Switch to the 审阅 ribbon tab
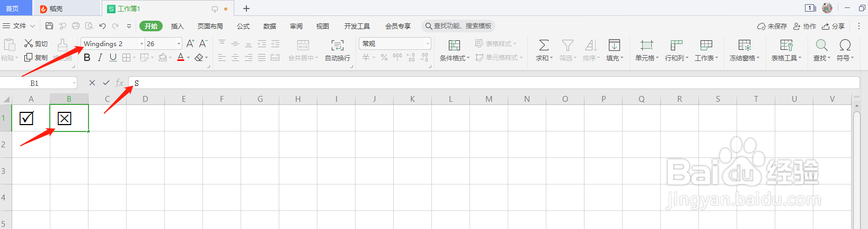868x229 pixels. coord(296,26)
